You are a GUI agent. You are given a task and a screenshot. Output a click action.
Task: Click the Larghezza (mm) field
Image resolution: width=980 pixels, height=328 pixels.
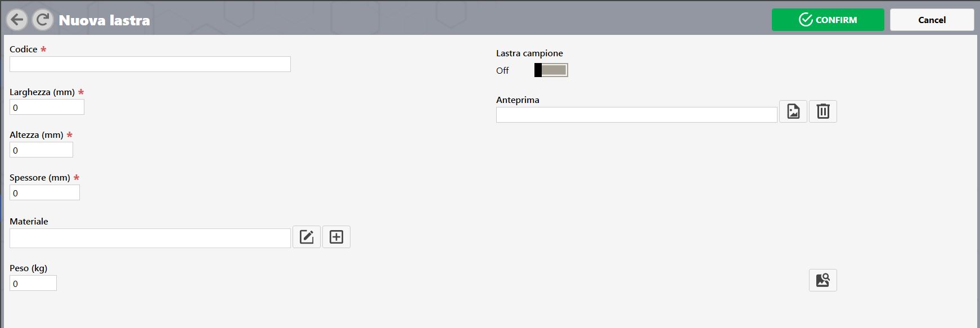point(47,107)
